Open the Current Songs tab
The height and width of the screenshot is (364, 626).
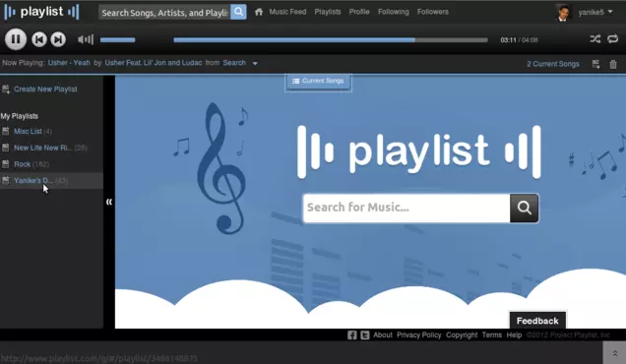318,81
